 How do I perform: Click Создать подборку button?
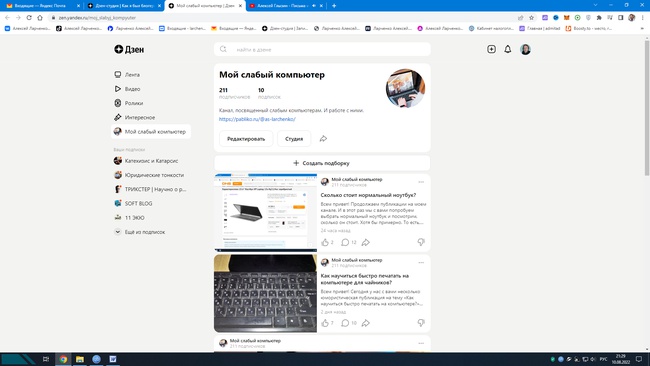tap(322, 163)
